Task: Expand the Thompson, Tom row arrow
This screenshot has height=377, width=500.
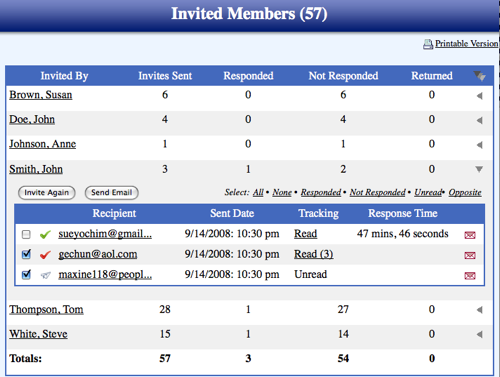Action: 480,310
